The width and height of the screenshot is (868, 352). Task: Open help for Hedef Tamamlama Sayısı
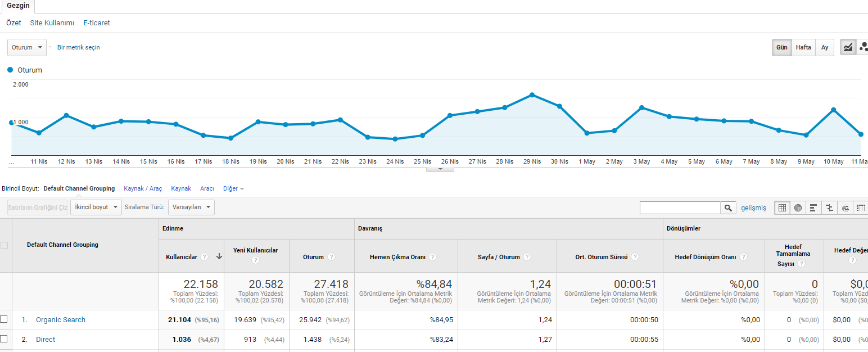coord(801,264)
